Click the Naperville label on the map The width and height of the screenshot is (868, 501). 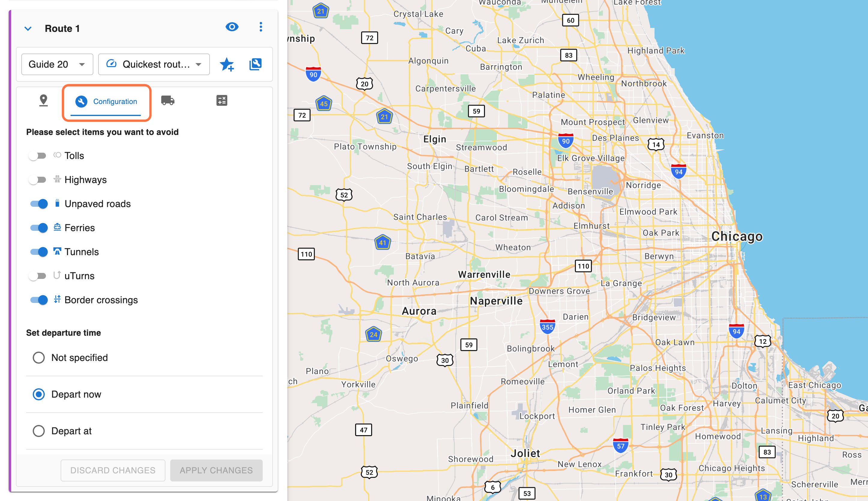click(x=496, y=301)
